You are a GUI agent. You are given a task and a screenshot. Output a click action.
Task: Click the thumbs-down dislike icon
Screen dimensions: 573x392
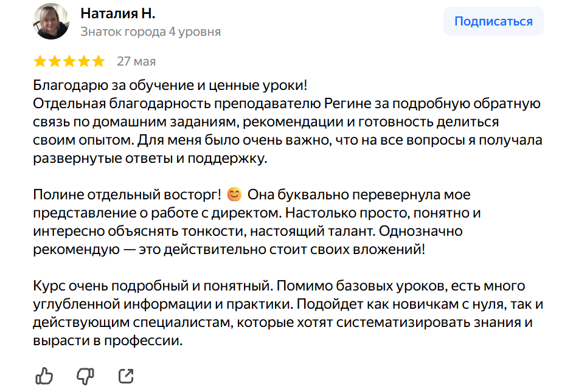pos(85,376)
